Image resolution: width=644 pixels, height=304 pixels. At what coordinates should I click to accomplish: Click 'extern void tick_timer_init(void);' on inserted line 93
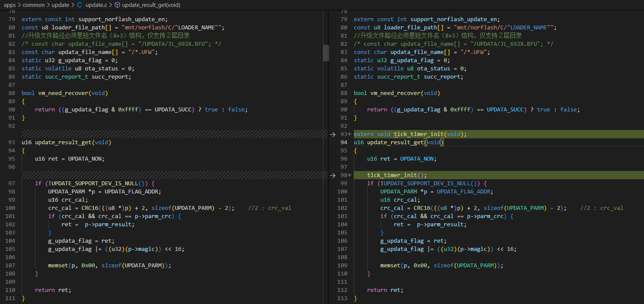click(410, 134)
